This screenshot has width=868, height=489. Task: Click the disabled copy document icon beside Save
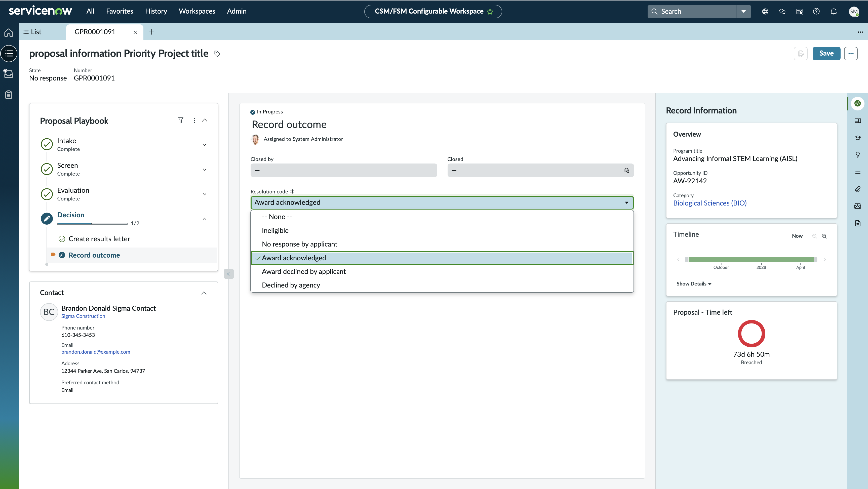[800, 54]
